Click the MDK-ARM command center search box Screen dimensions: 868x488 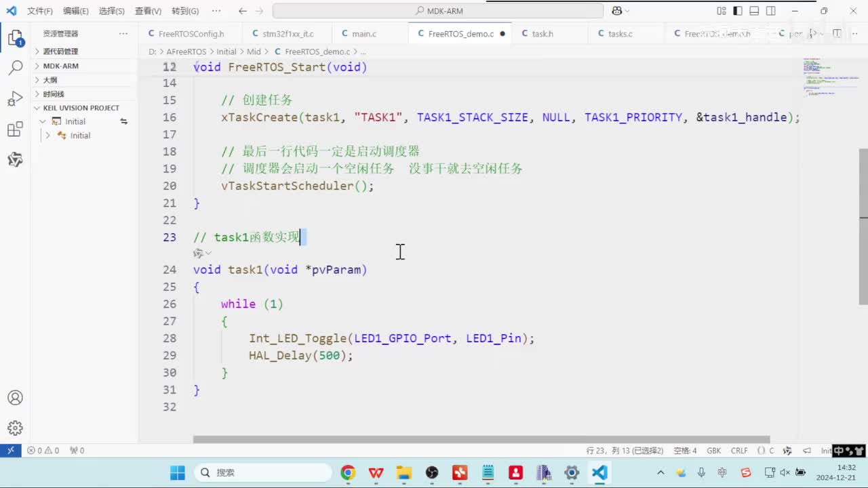click(437, 11)
